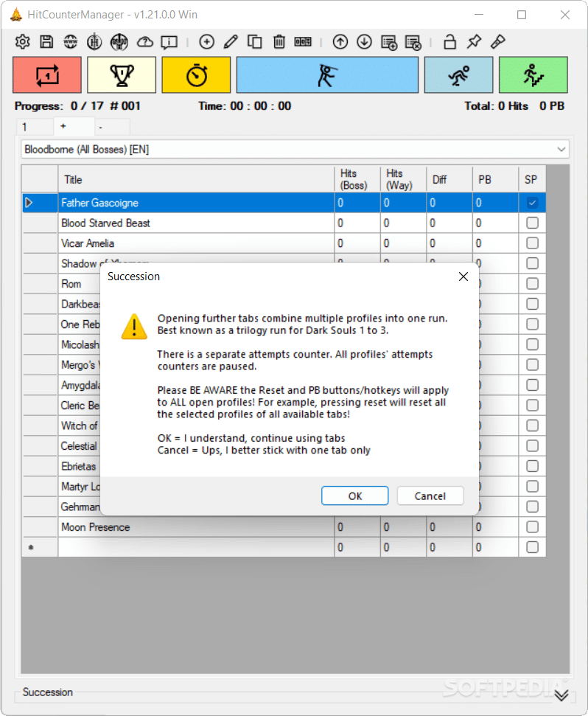The height and width of the screenshot is (716, 588).
Task: Open the info speech bubble icon
Action: pyautogui.click(x=169, y=42)
